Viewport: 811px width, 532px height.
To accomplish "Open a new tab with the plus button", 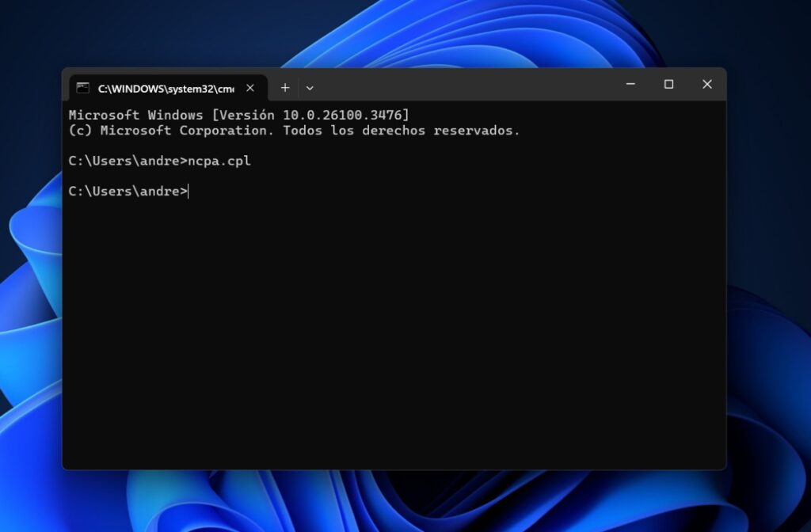I will (x=285, y=87).
